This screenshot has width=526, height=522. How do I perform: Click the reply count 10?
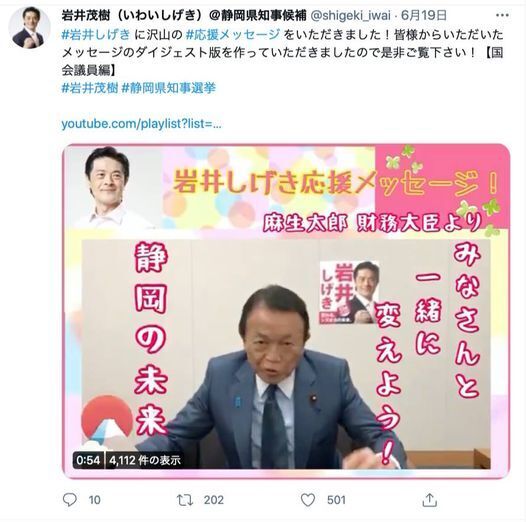coord(95,500)
